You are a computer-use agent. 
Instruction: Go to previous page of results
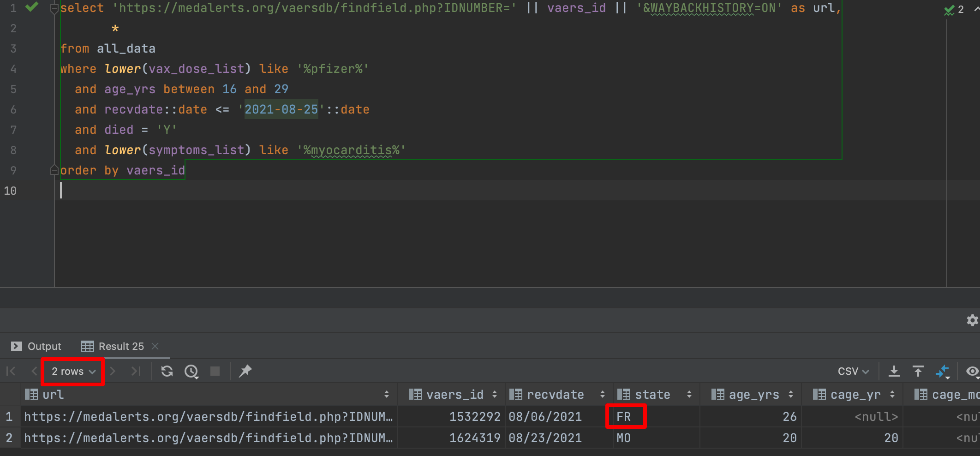pyautogui.click(x=34, y=371)
